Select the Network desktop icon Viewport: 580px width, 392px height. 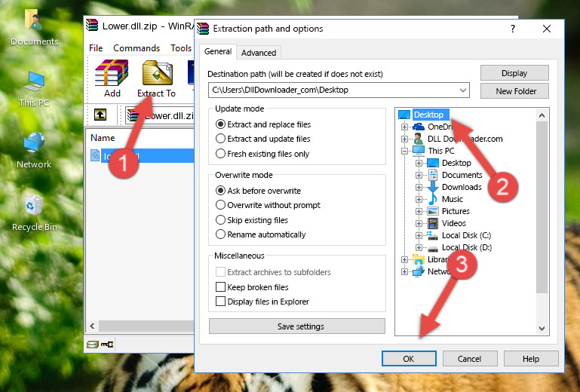coord(34,150)
